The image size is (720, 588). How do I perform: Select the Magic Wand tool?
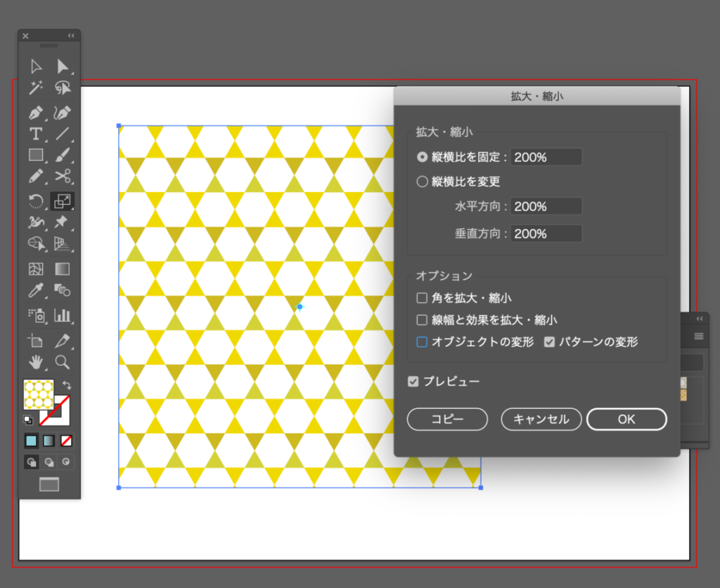pyautogui.click(x=36, y=88)
